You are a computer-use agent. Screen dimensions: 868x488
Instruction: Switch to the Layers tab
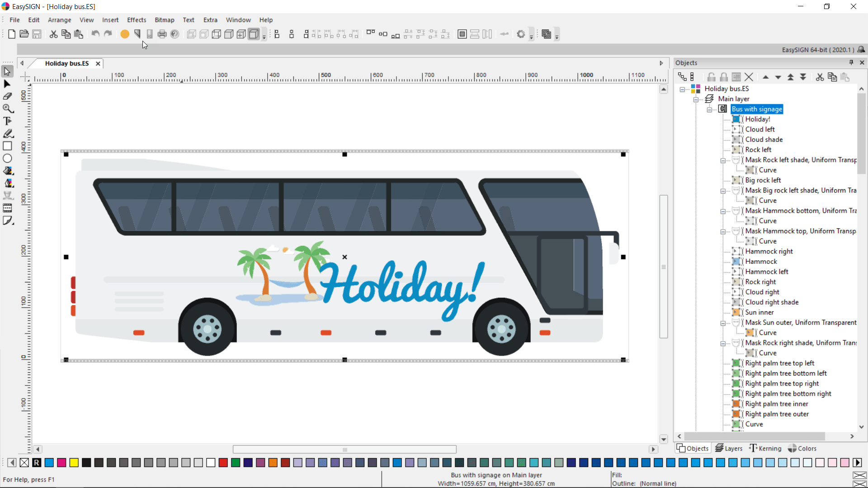pyautogui.click(x=729, y=448)
